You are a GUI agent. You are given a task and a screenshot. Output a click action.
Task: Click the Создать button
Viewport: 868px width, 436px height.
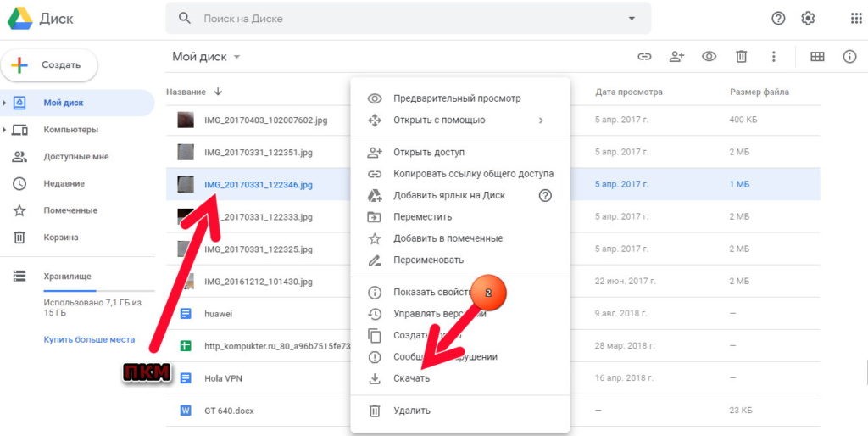(x=49, y=64)
